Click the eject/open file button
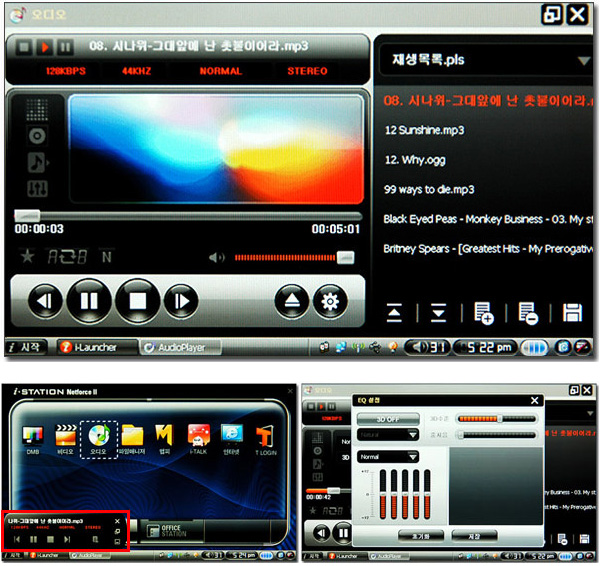The image size is (600, 566). tap(292, 302)
